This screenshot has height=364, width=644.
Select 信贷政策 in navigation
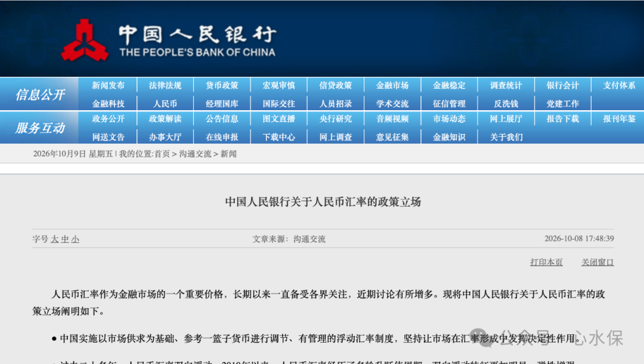336,85
